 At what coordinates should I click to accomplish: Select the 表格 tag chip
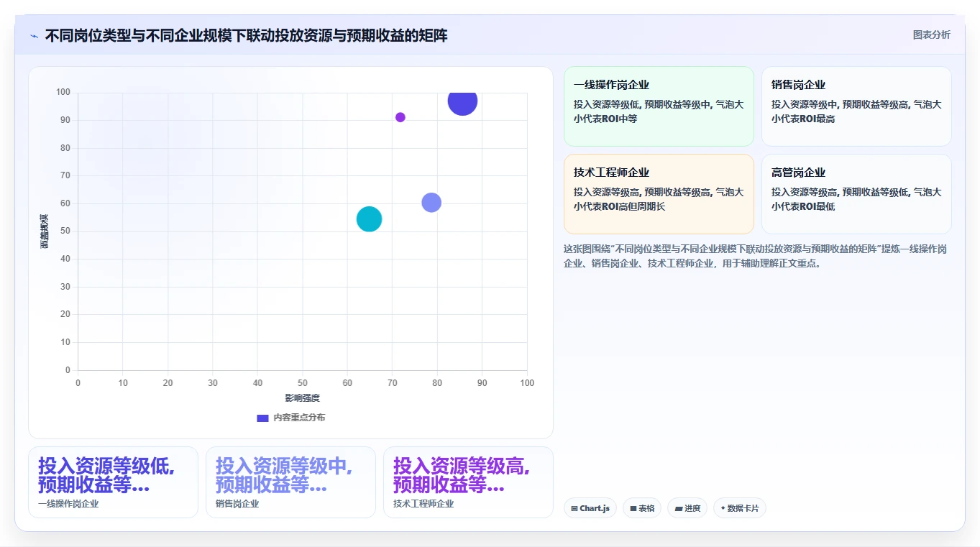coord(642,508)
